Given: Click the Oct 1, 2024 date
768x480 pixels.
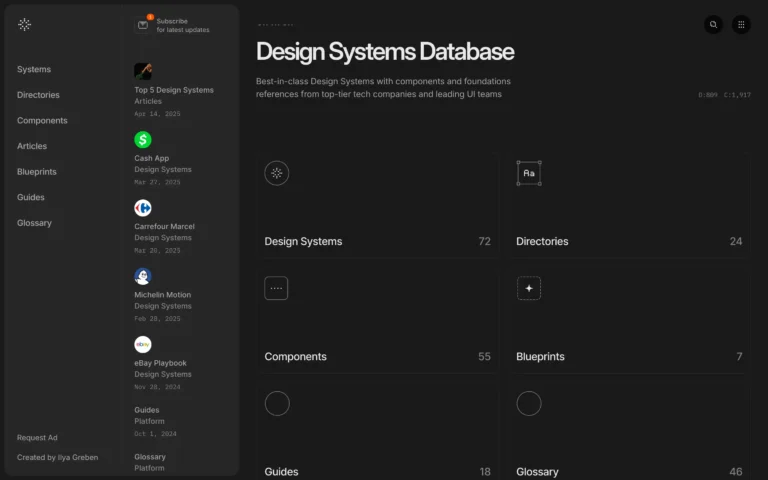Looking at the screenshot, I should tap(155, 434).
